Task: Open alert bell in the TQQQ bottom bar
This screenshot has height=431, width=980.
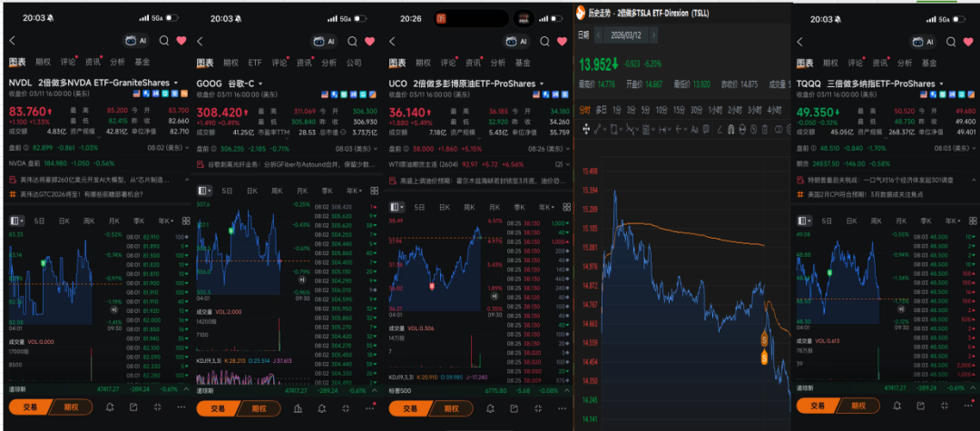Action: (897, 407)
